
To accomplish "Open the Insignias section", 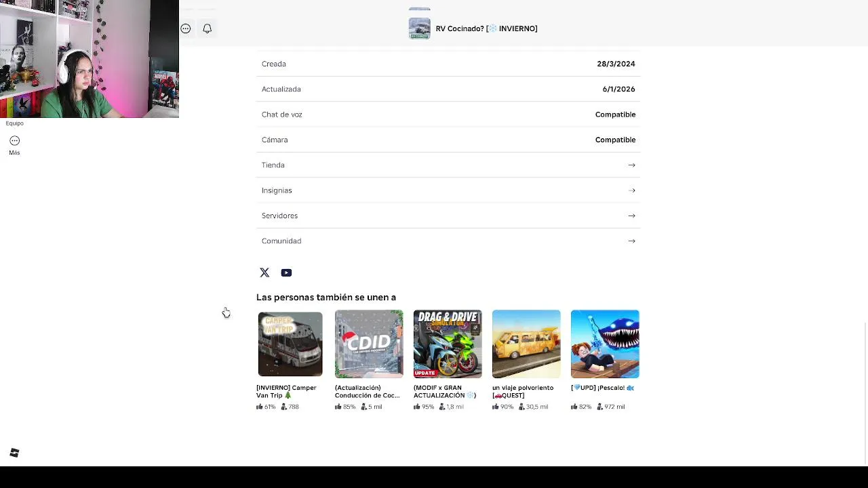I will click(x=448, y=190).
